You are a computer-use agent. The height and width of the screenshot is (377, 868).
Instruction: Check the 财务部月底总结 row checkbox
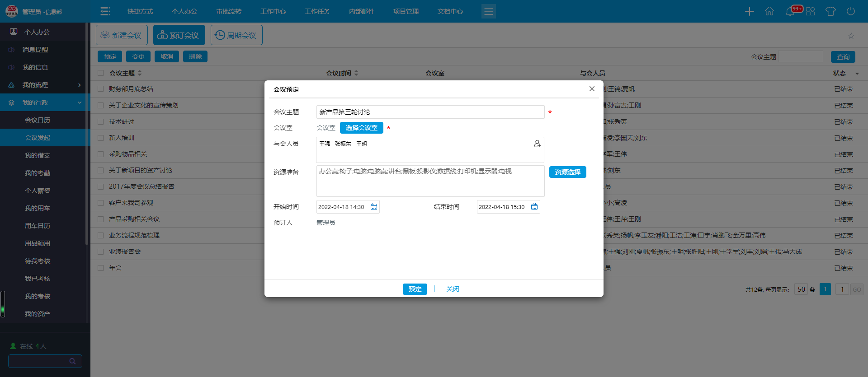pos(101,89)
